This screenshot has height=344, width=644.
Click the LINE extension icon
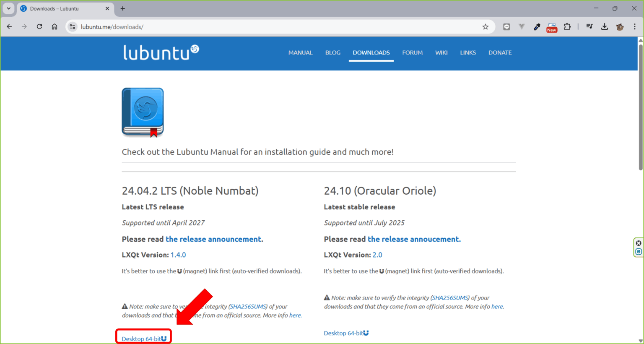(506, 26)
